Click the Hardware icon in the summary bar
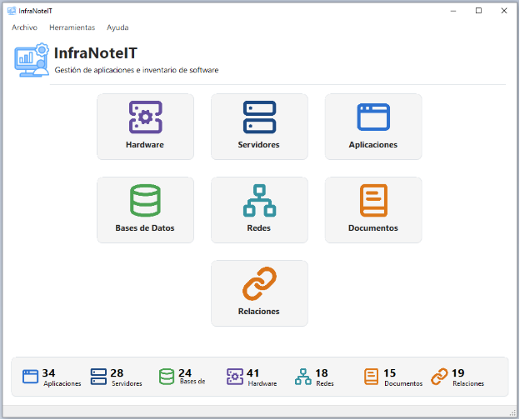This screenshot has width=520, height=420. point(235,377)
